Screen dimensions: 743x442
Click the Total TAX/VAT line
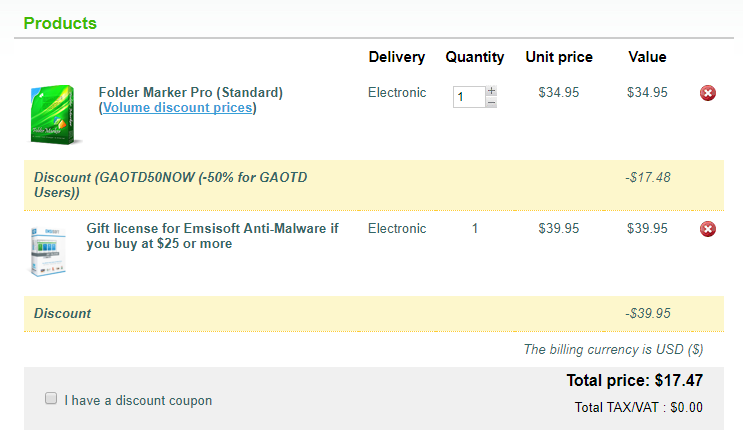638,408
